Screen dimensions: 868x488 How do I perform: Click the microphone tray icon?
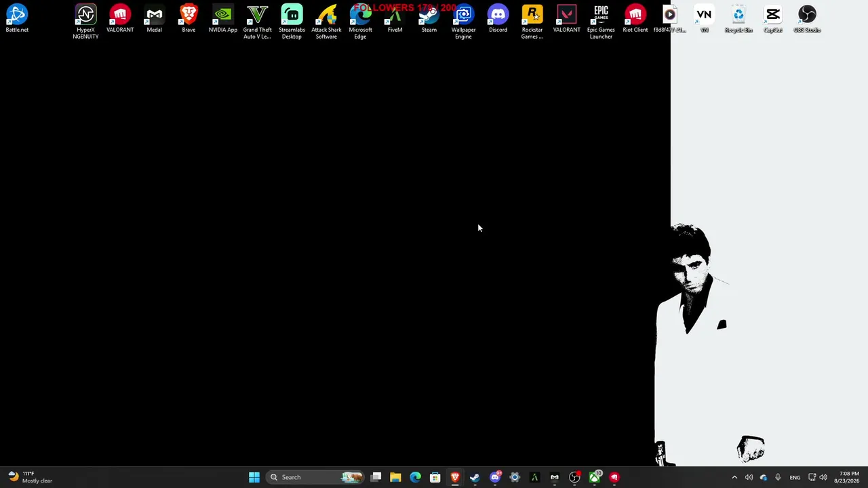pyautogui.click(x=778, y=477)
